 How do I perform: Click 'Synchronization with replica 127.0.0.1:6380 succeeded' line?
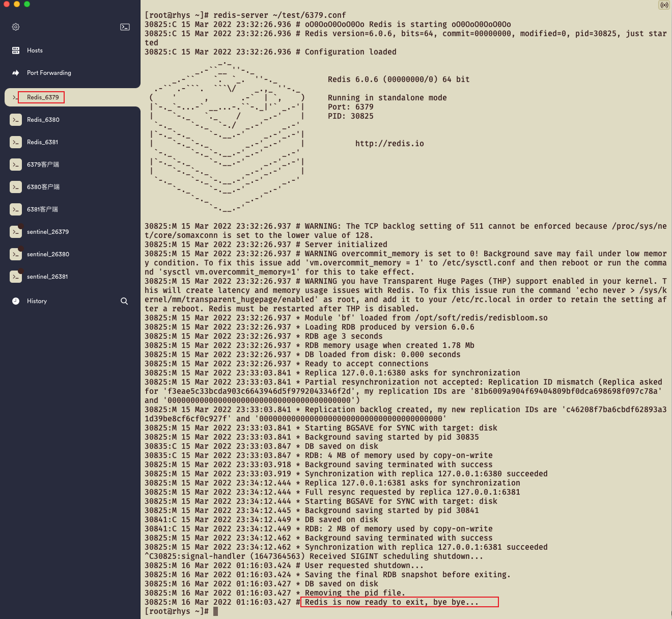point(427,474)
